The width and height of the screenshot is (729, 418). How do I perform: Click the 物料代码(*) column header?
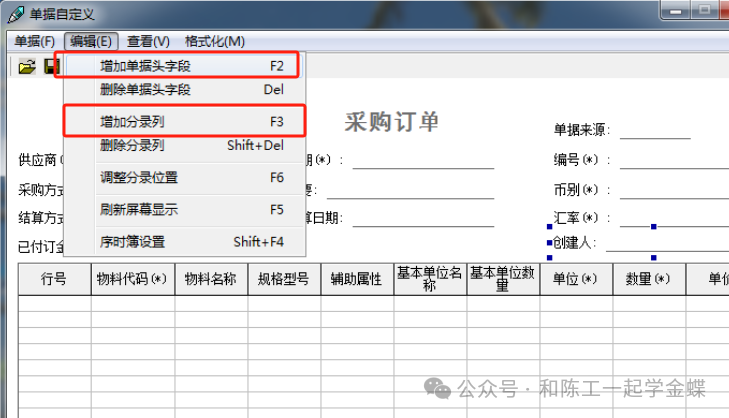coord(130,280)
